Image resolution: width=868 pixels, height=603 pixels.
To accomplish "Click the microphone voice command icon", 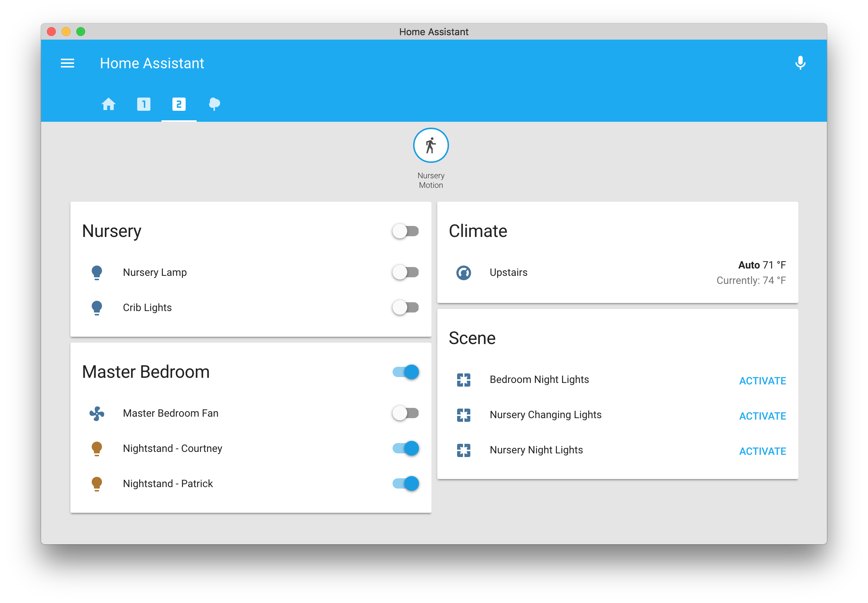I will pyautogui.click(x=800, y=63).
